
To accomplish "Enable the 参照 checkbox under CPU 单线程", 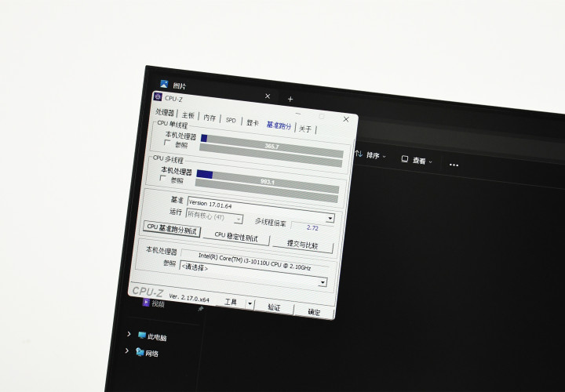I will (167, 143).
